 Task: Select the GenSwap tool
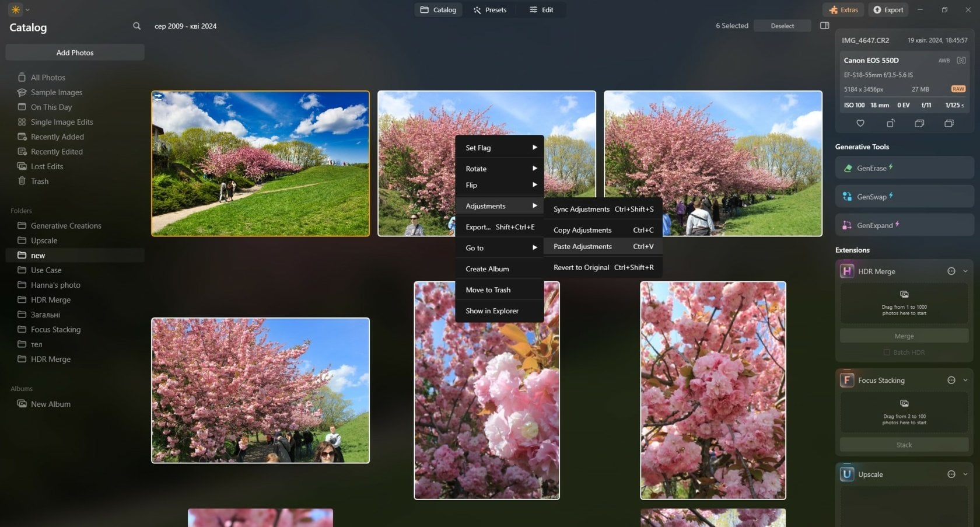click(x=904, y=196)
